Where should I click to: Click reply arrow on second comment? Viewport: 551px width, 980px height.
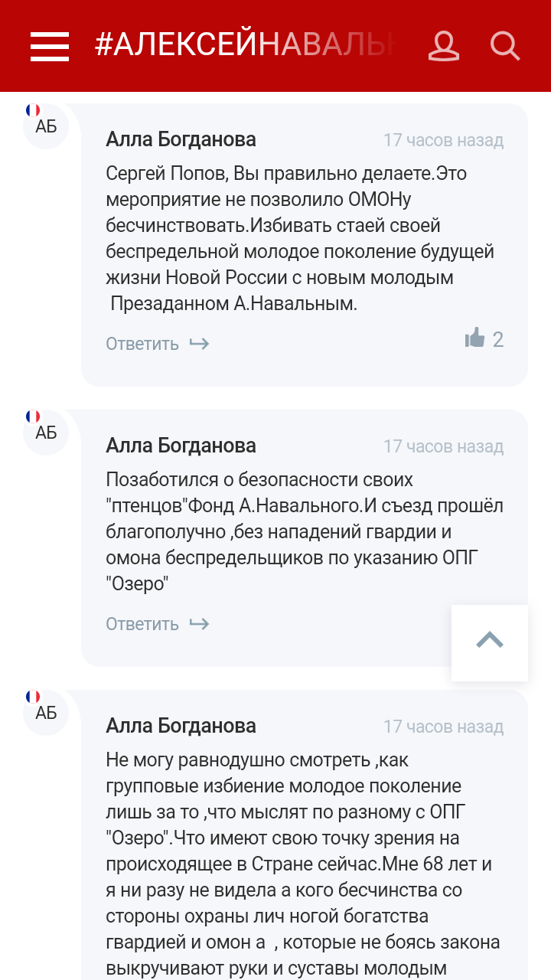[x=199, y=624]
